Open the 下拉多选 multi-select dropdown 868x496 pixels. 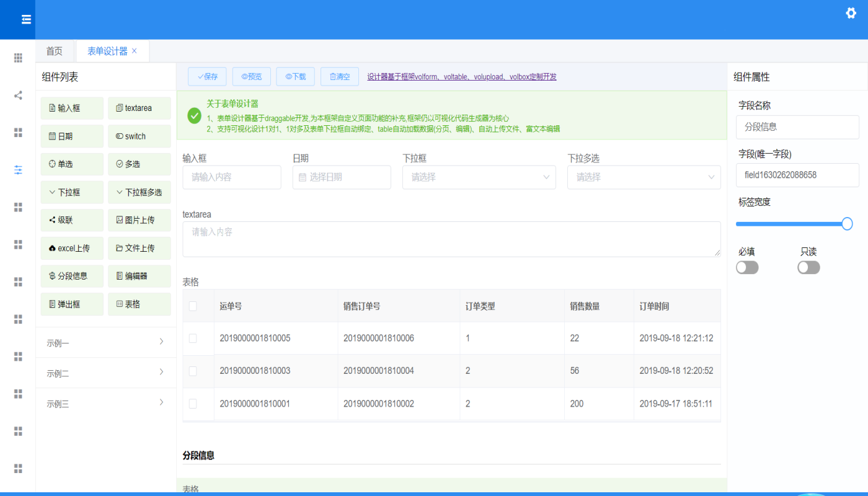coord(644,177)
